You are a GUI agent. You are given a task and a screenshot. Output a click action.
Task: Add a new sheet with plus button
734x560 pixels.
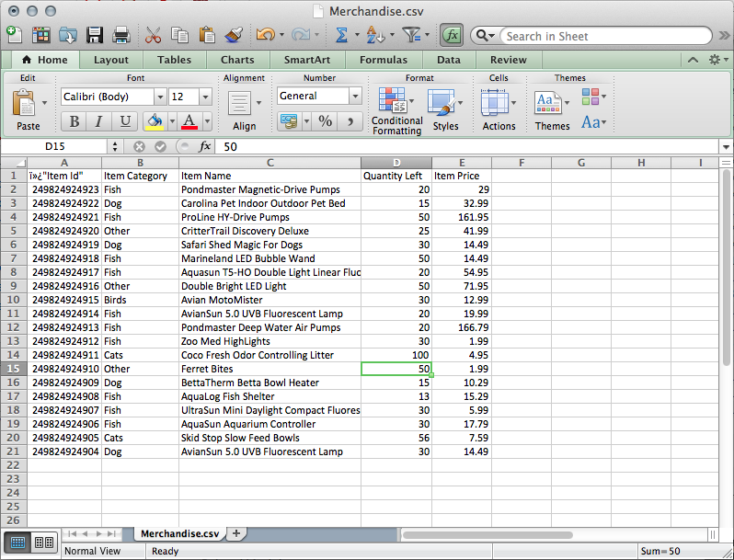coord(236,533)
